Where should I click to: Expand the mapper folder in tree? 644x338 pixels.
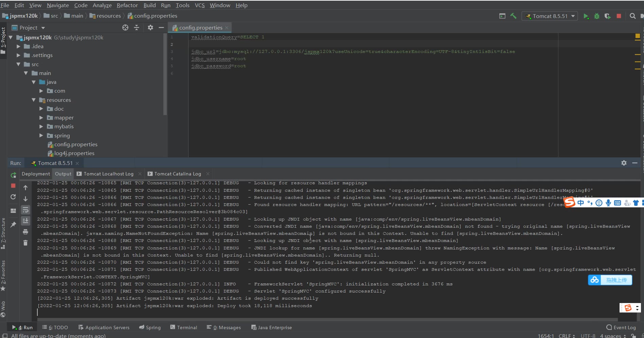[x=41, y=118]
